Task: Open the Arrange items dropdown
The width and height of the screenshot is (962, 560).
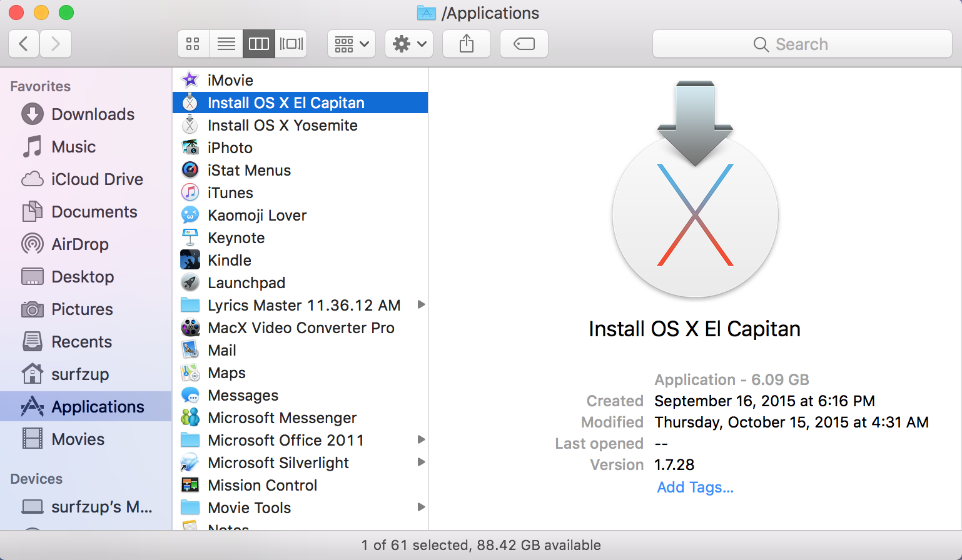Action: click(352, 44)
